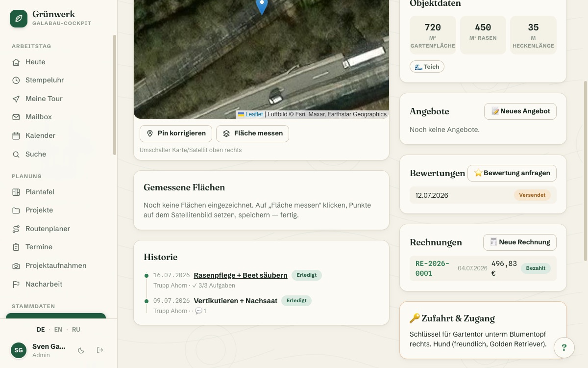This screenshot has height=368, width=588.
Task: Click the Meine Tour arrow icon
Action: (x=16, y=99)
